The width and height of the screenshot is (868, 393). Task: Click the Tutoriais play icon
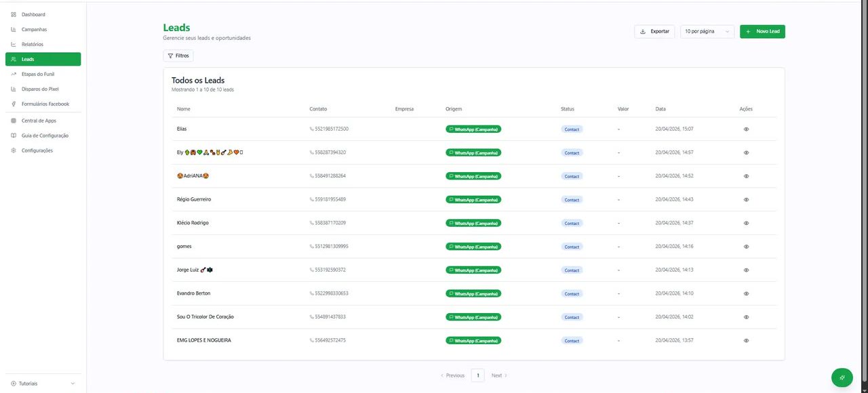coord(14,384)
